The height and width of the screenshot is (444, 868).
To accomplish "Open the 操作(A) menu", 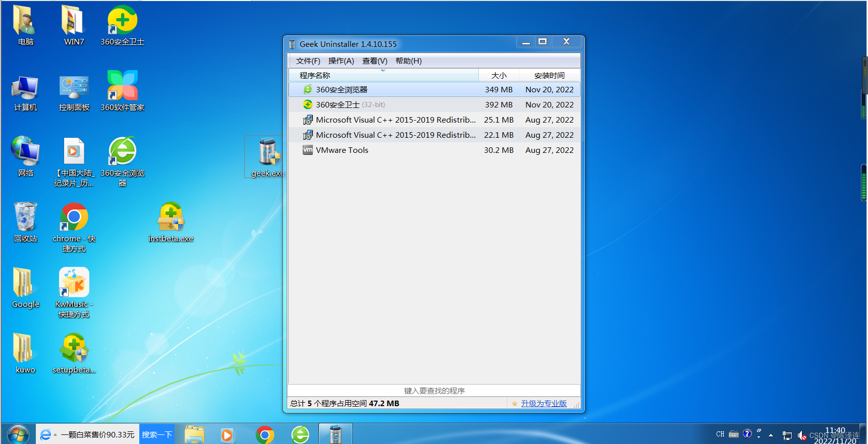I will 341,61.
